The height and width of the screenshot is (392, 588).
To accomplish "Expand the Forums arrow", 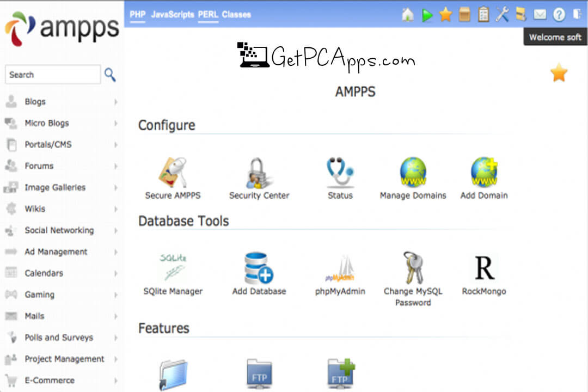I will (x=115, y=166).
